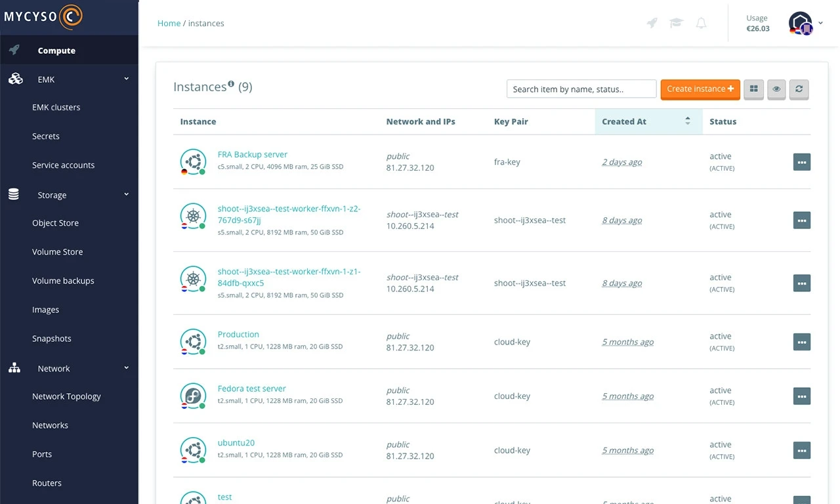840x504 pixels.
Task: Expand the EMK section chevron
Action: tap(126, 79)
